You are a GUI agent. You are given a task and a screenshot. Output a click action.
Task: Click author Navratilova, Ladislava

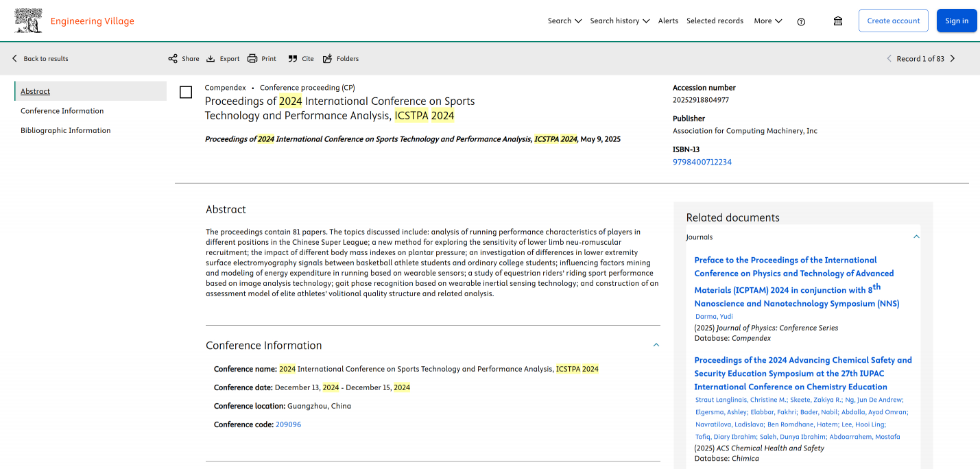[729, 424]
